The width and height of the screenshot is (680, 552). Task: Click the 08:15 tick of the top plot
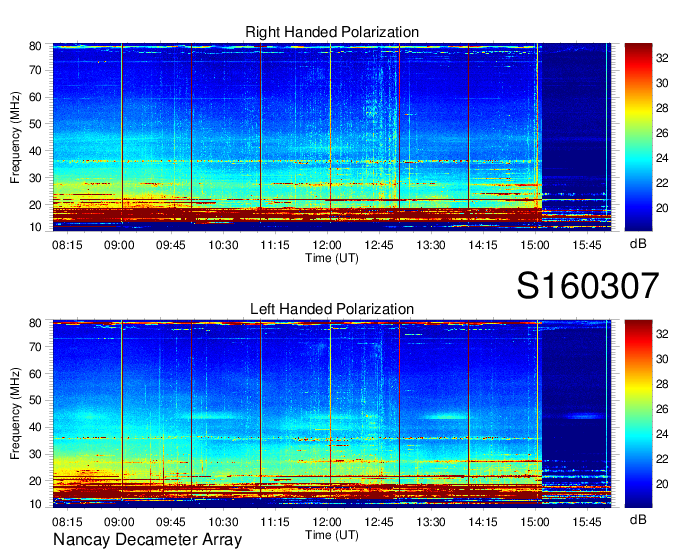tap(67, 245)
